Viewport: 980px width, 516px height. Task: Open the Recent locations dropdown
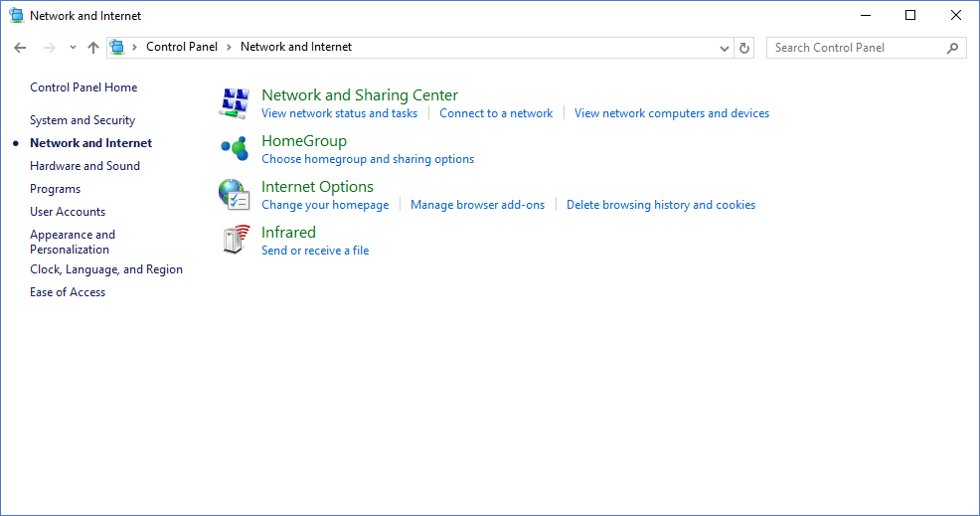click(x=73, y=48)
